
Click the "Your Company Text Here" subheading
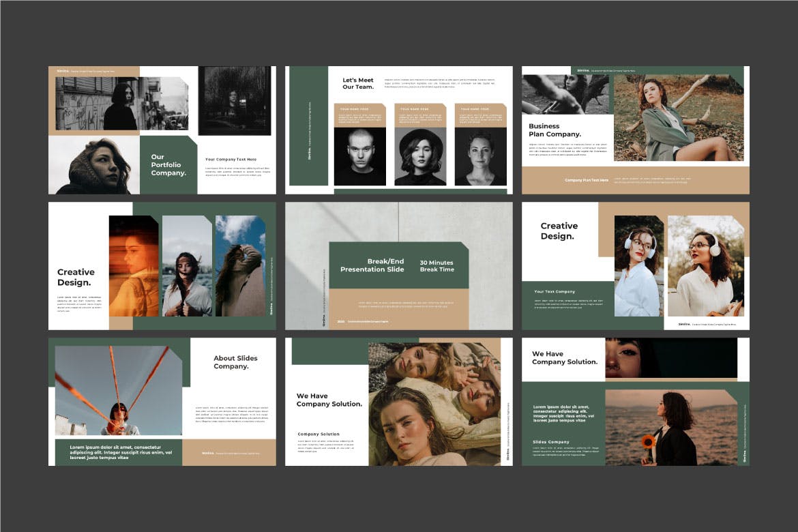(x=231, y=160)
